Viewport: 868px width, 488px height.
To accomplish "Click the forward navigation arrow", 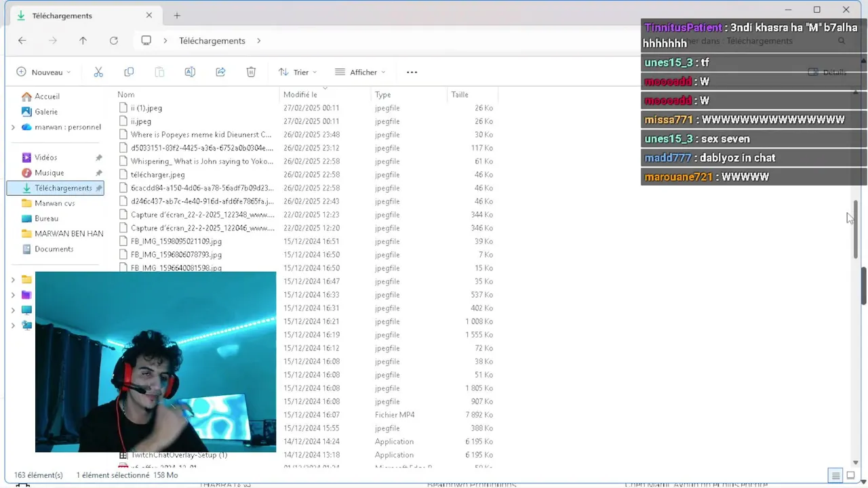I will [x=53, y=41].
